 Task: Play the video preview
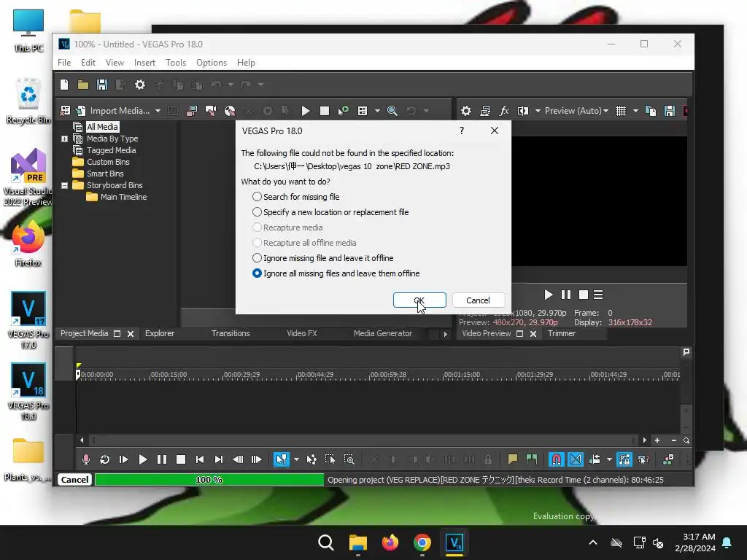549,295
